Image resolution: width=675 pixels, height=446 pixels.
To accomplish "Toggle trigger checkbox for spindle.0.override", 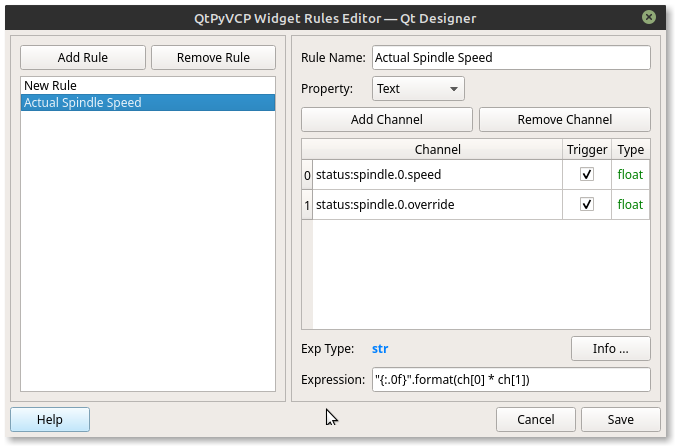I will point(587,204).
